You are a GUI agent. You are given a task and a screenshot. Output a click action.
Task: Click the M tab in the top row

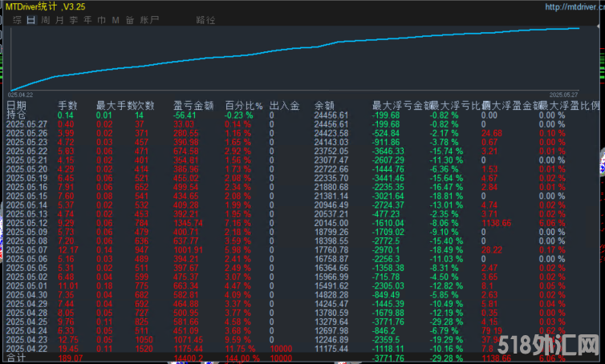click(116, 19)
